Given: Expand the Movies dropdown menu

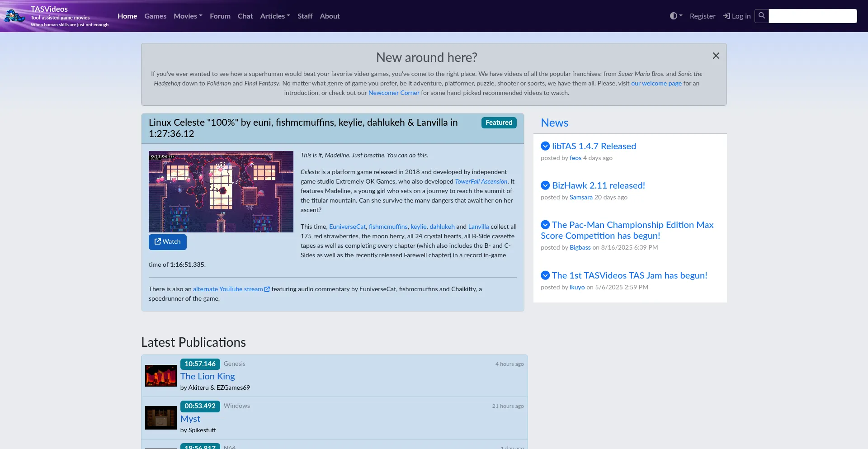Looking at the screenshot, I should pos(188,16).
